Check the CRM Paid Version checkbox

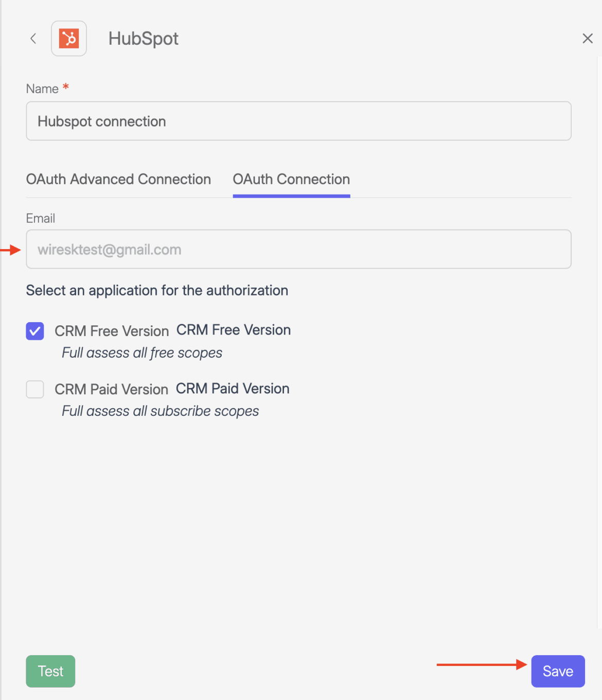point(35,389)
